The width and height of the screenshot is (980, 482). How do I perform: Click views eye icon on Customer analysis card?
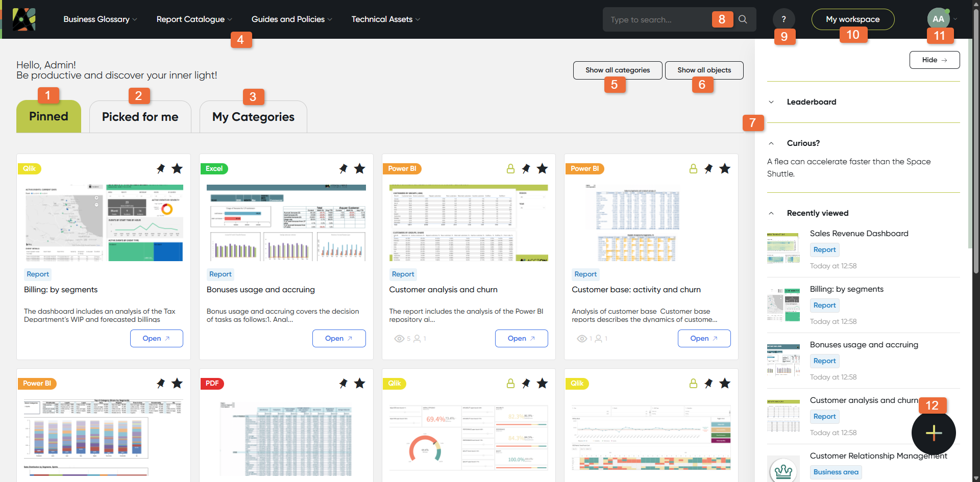[x=399, y=339]
